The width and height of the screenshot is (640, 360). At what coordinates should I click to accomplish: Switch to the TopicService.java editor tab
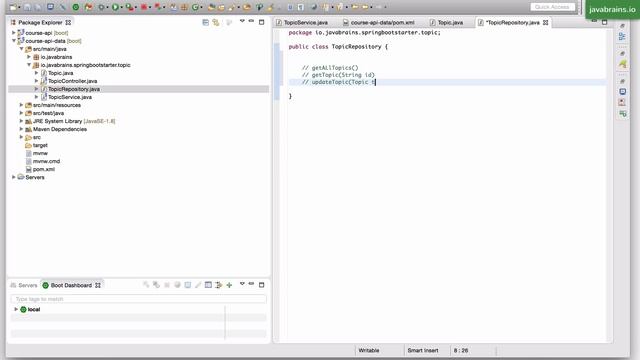point(305,22)
